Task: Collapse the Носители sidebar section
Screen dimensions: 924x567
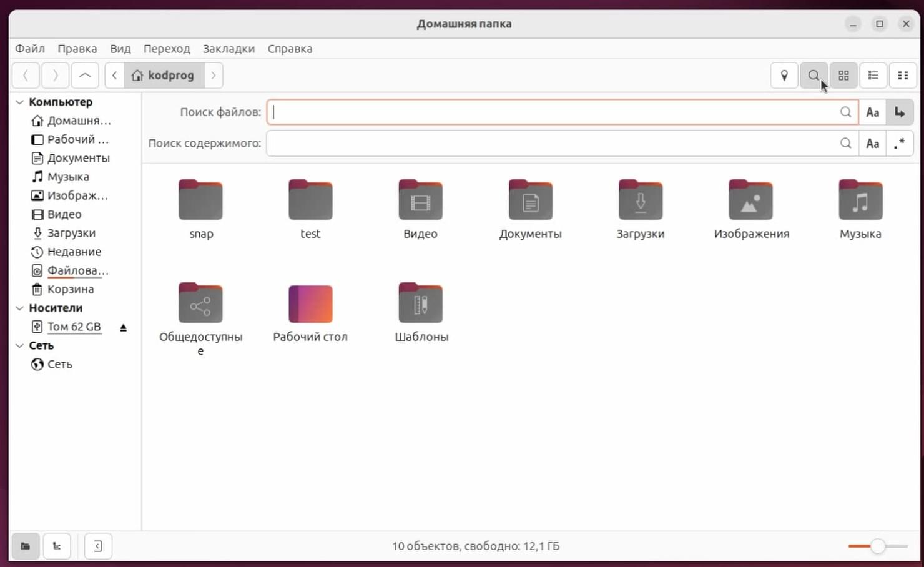Action: (20, 308)
